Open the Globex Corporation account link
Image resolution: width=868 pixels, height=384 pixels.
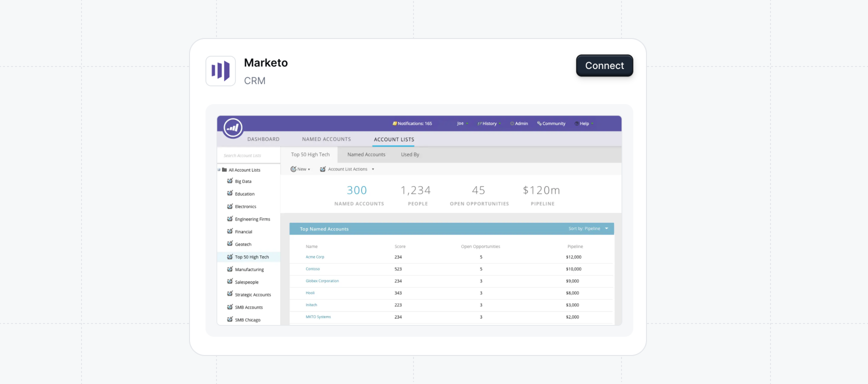click(322, 281)
